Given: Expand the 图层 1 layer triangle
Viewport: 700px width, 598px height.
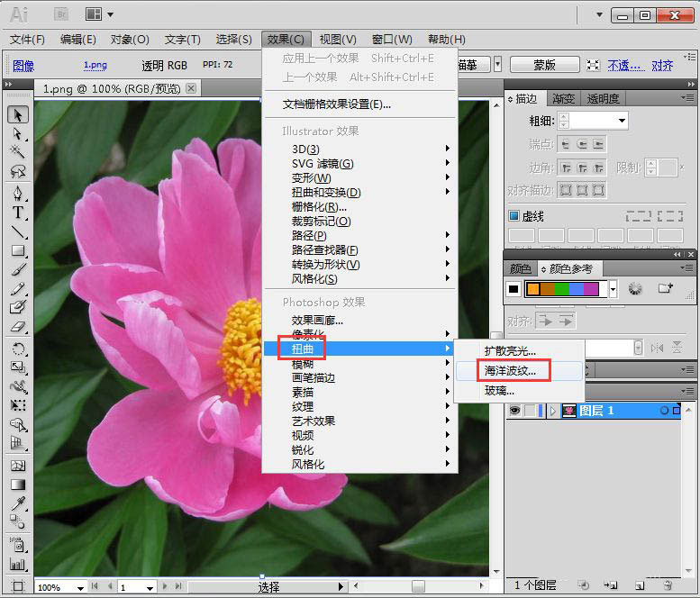Looking at the screenshot, I should 553,411.
